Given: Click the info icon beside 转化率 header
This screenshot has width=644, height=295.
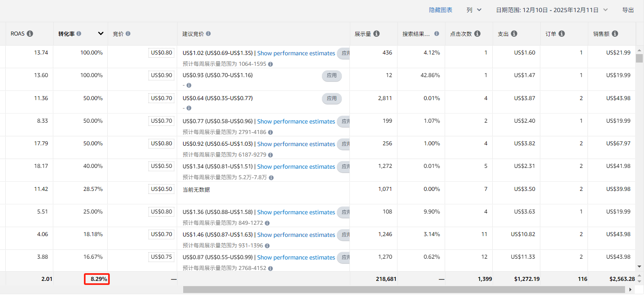Looking at the screenshot, I should 79,34.
